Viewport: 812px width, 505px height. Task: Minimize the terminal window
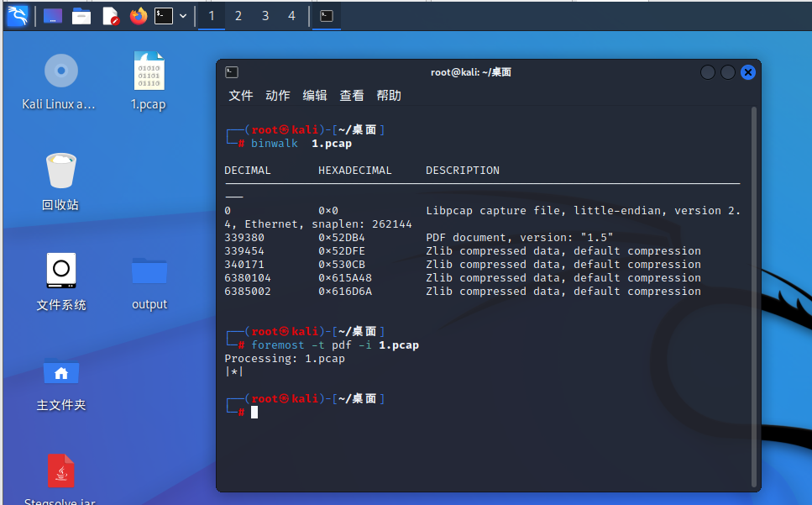point(707,72)
